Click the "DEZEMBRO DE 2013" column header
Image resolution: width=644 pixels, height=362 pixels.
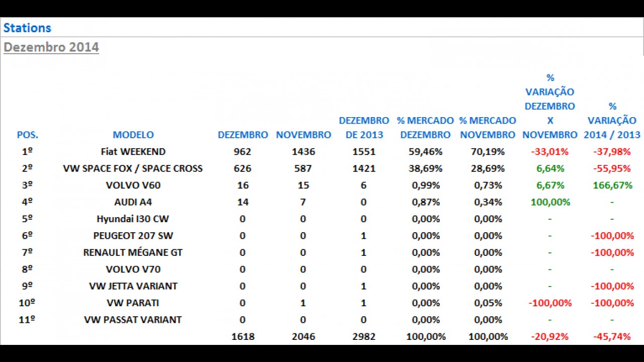click(x=364, y=128)
